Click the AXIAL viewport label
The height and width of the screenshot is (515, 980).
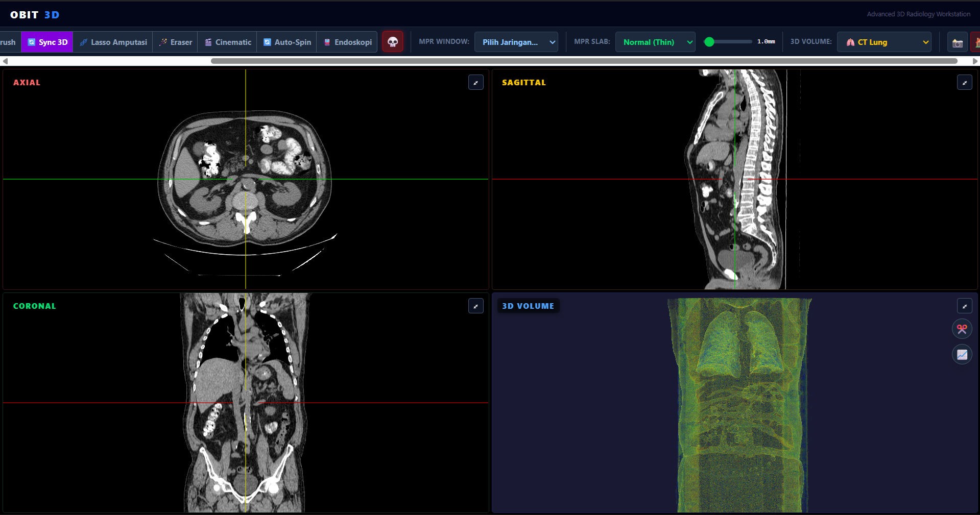(x=27, y=82)
